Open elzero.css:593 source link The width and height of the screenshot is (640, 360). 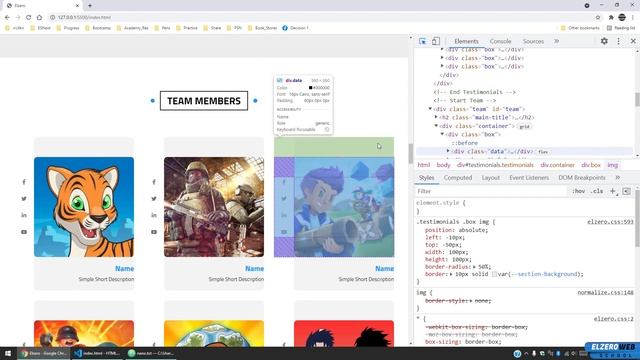click(x=610, y=222)
